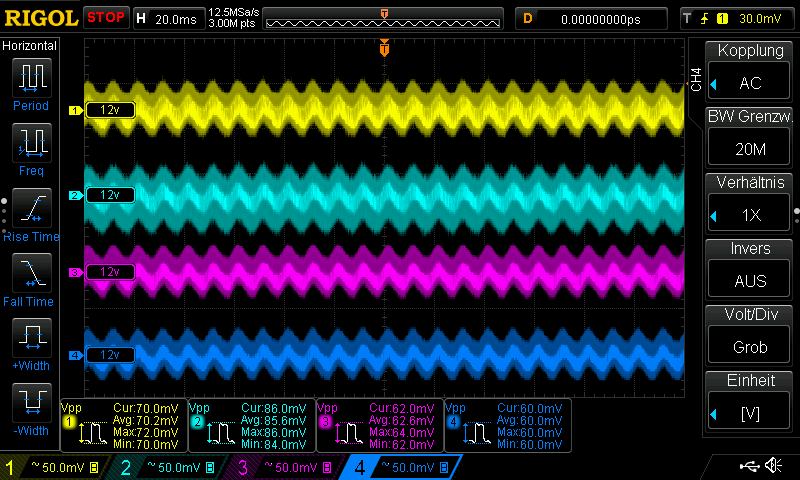This screenshot has height=480, width=800.
Task: Click the trigger source channel 1 badge
Action: click(x=722, y=19)
